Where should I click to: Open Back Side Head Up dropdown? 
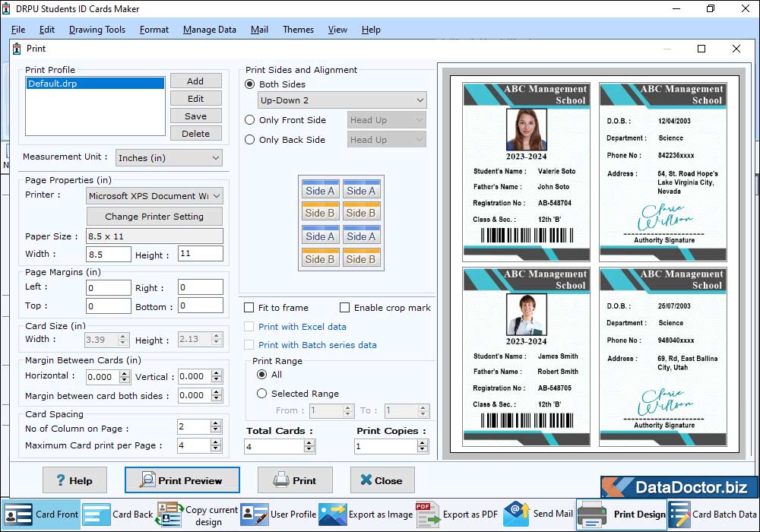pyautogui.click(x=387, y=140)
